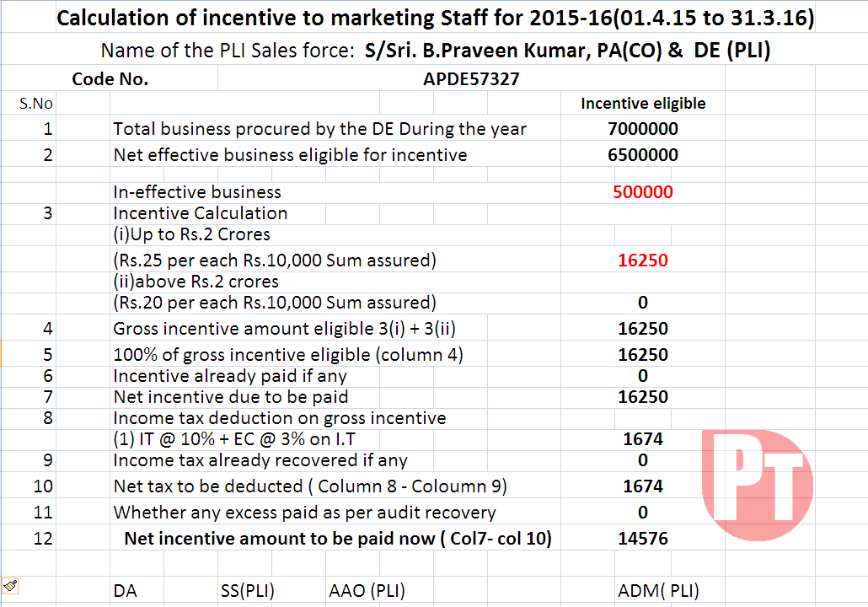Click the 'S.No' header cell
The image size is (868, 607).
pyautogui.click(x=36, y=104)
